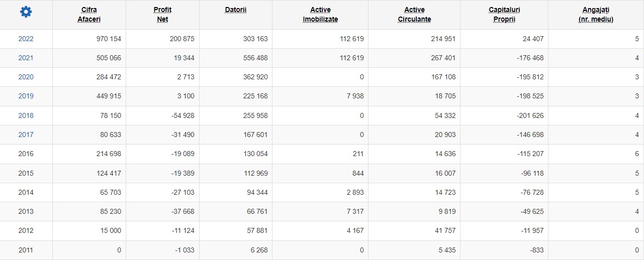Select the 2016 row year cell
Image resolution: width=644 pixels, height=260 pixels.
(x=26, y=154)
